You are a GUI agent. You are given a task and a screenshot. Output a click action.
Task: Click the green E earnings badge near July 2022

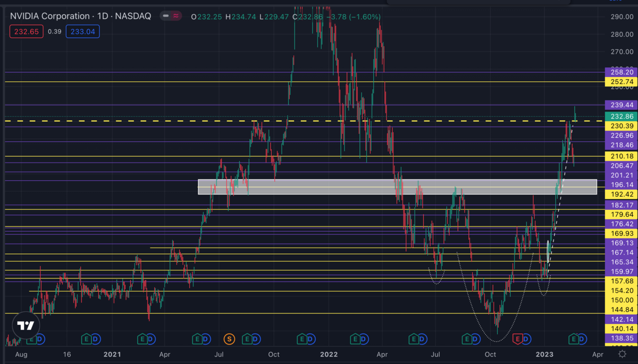click(x=414, y=338)
